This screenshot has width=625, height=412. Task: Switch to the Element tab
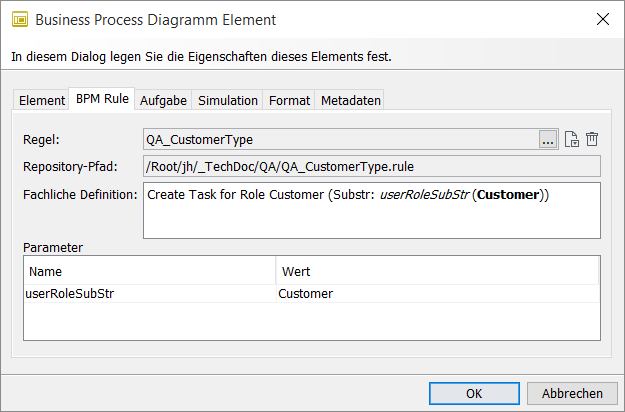click(42, 101)
